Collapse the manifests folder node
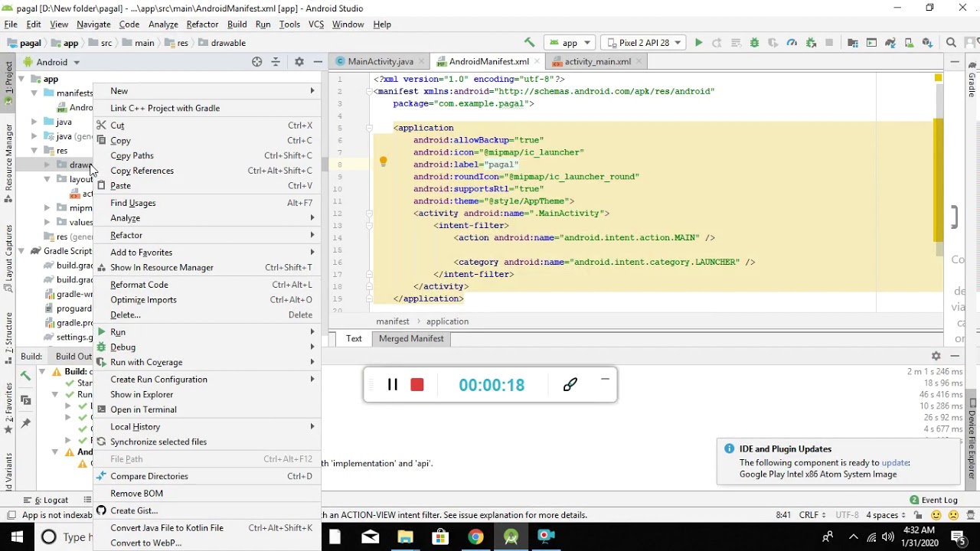The image size is (980, 551). [34, 93]
